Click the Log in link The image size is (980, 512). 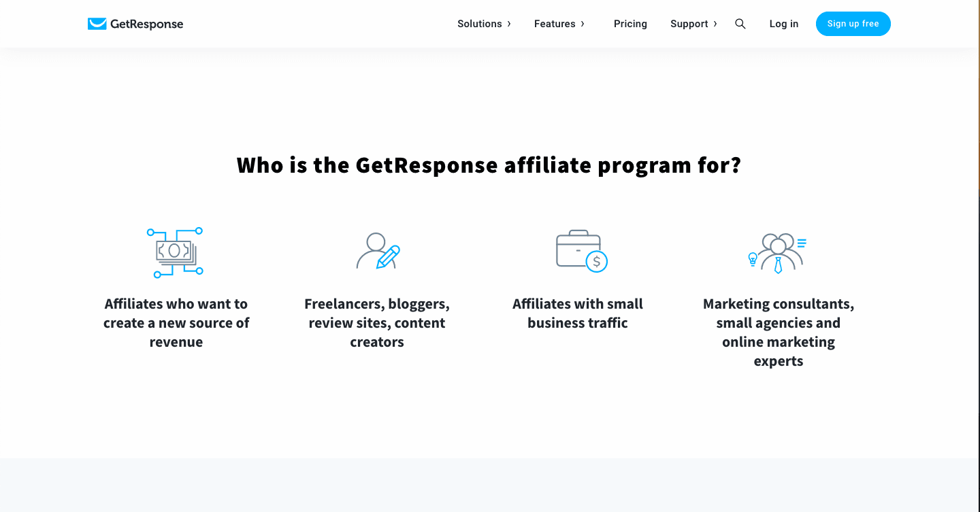(784, 24)
